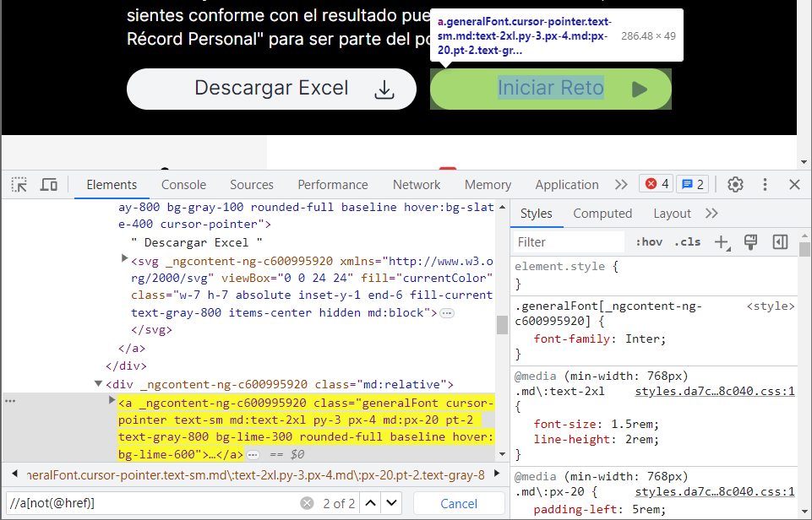Switch to the Network tab
This screenshot has height=520, width=812.
(x=416, y=184)
